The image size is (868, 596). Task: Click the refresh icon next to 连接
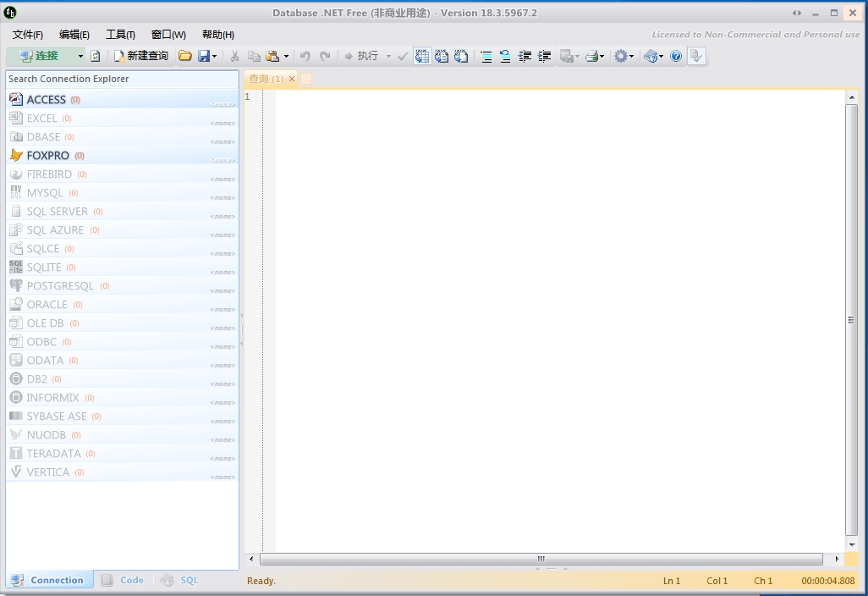click(94, 56)
